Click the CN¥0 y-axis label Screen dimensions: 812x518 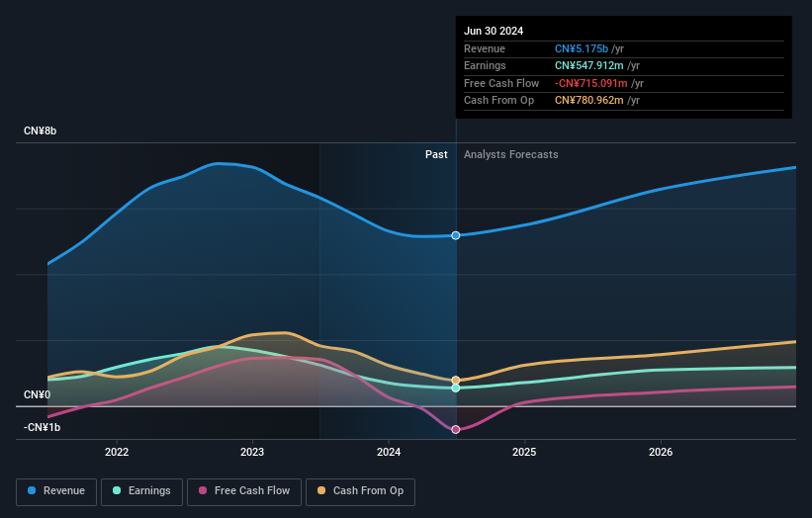(x=38, y=394)
